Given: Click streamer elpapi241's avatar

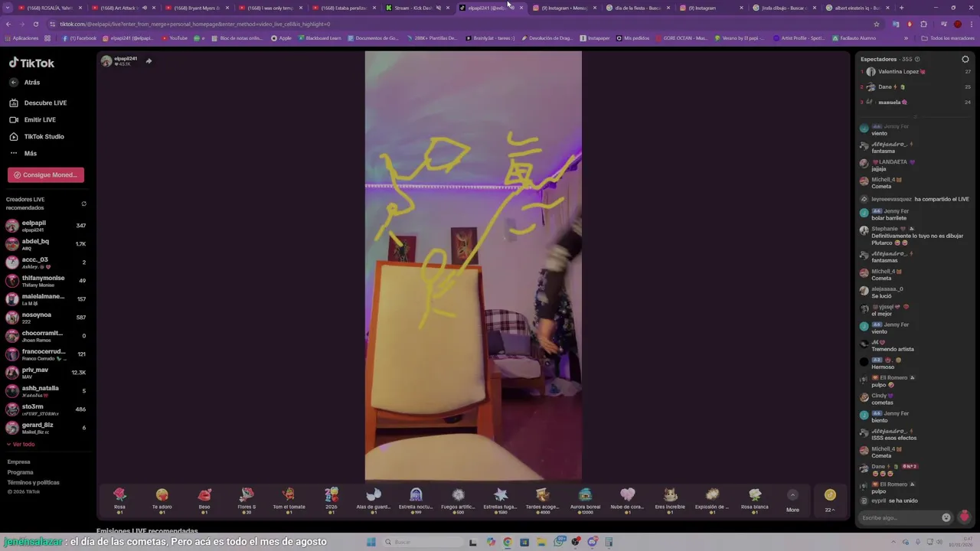Looking at the screenshot, I should [x=106, y=61].
